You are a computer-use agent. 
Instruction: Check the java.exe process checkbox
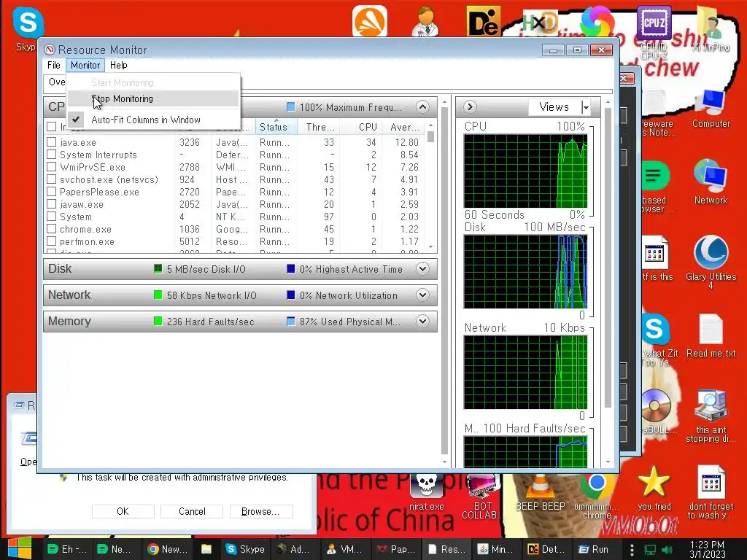tap(52, 142)
